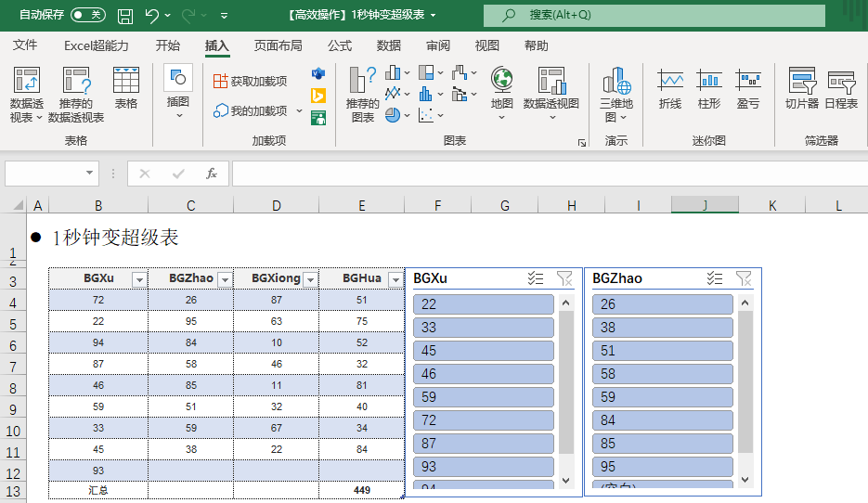Screen dimensions: 868x503
Task: Open the BGHua column filter dropdown
Action: click(x=395, y=280)
